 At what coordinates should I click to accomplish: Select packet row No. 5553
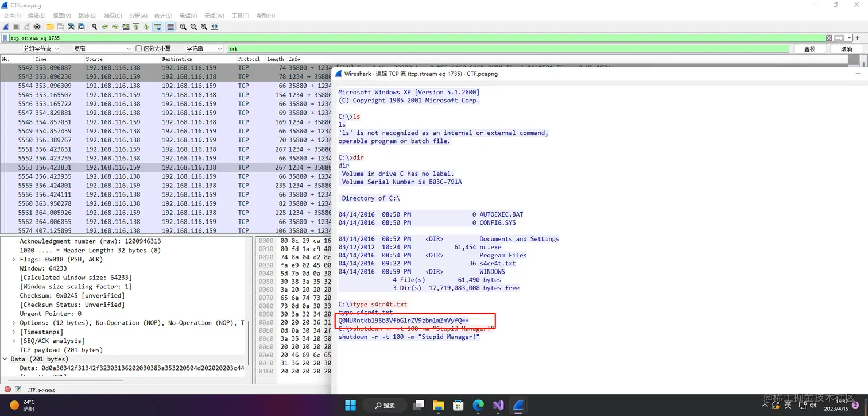click(x=166, y=167)
